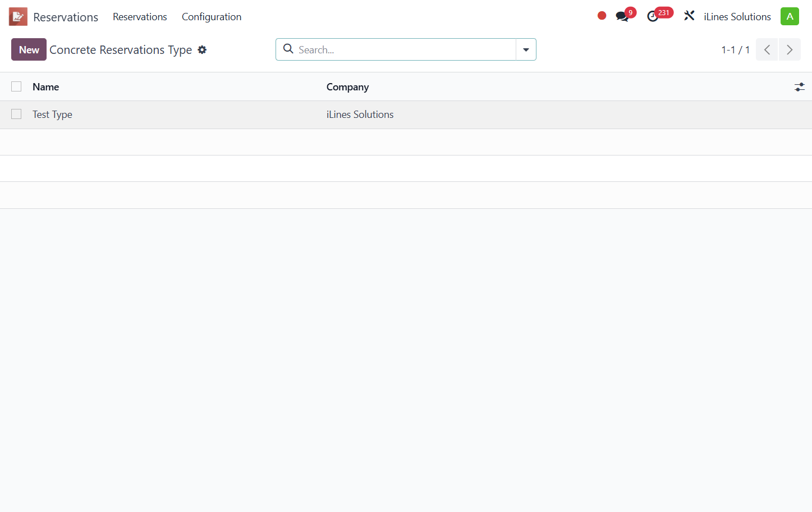
Task: Open the Configuration menu
Action: [212, 17]
